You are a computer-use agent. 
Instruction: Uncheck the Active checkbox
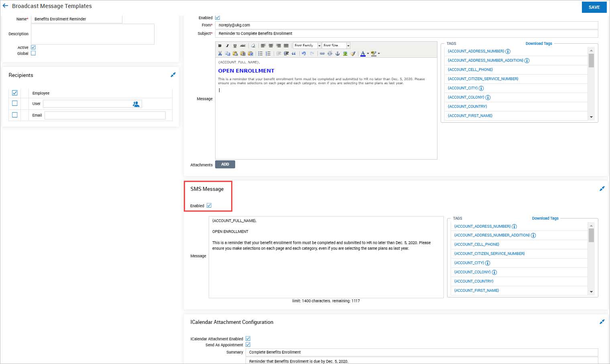(33, 47)
